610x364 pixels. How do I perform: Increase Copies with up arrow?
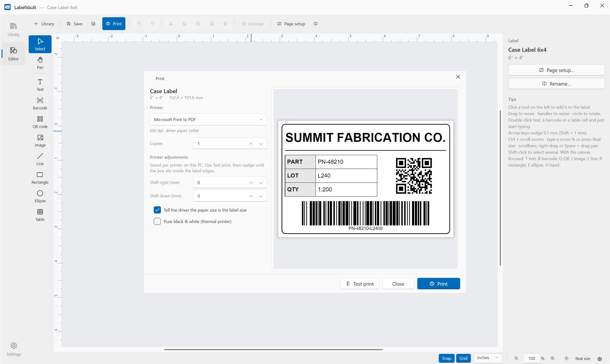[x=251, y=144]
